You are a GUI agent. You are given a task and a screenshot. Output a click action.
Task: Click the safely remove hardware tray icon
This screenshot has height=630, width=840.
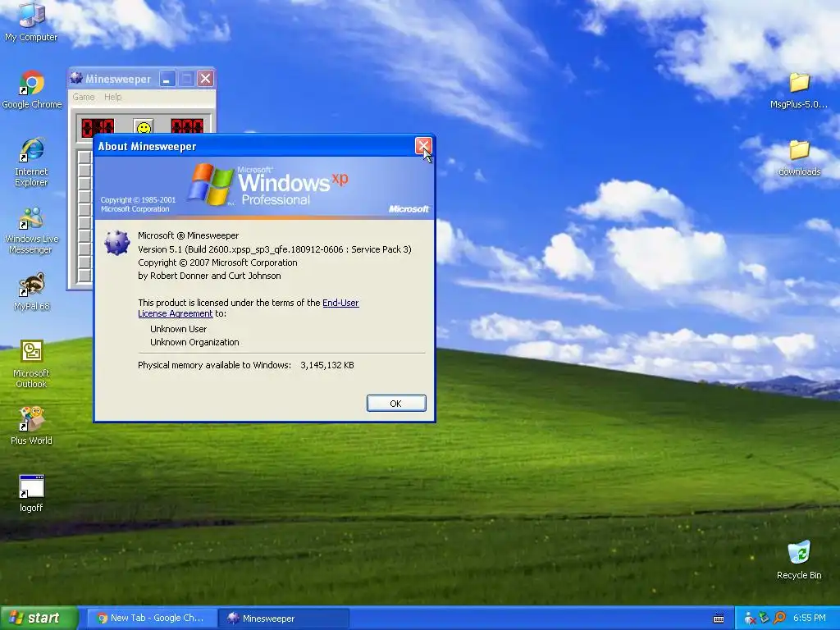[x=765, y=618]
